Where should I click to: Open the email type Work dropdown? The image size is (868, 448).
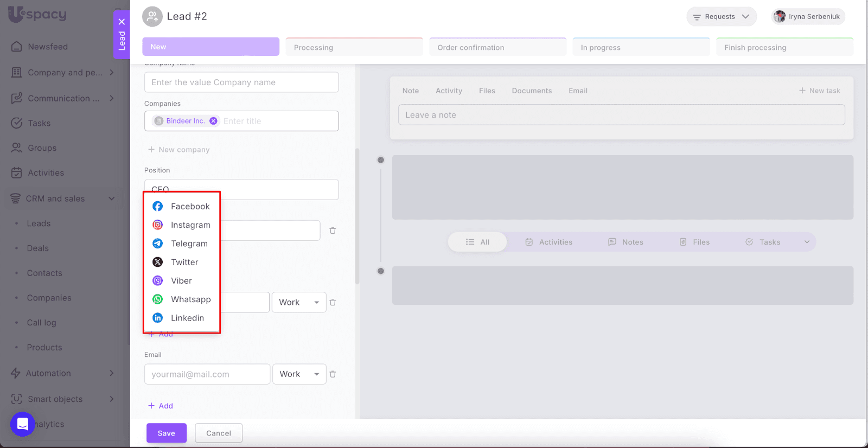coord(299,374)
